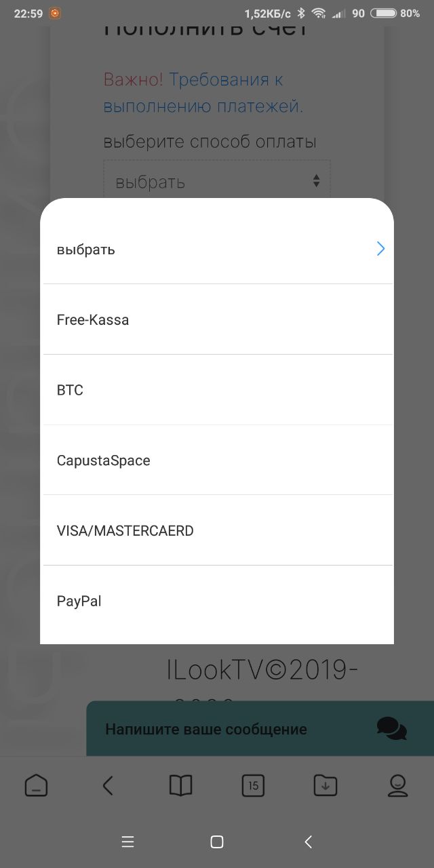Open the 'выбрать' payment combo box
The width and height of the screenshot is (434, 868).
click(217, 180)
